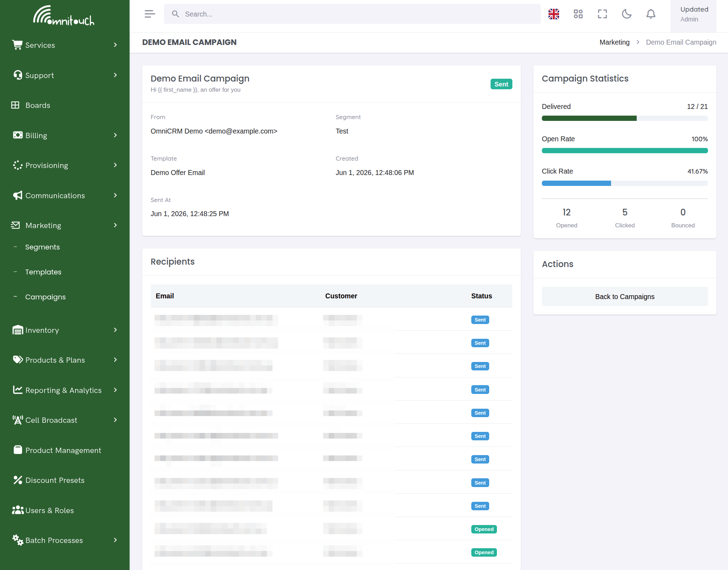
Task: Expand the Services menu chevron
Action: click(115, 45)
